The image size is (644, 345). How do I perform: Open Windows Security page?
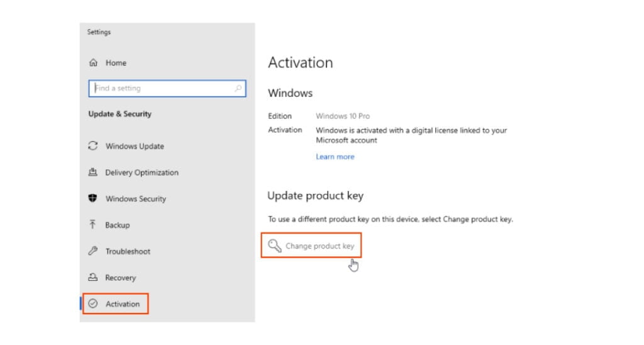point(136,199)
